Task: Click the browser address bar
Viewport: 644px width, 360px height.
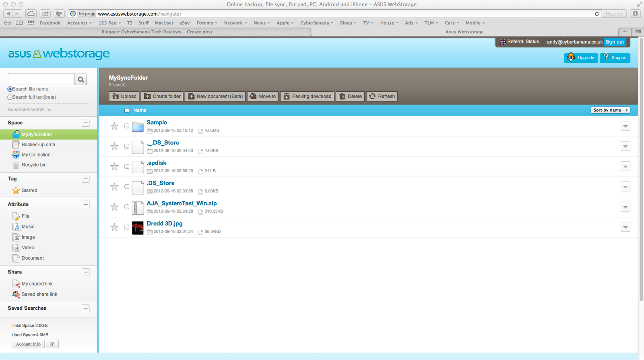Action: [334, 14]
